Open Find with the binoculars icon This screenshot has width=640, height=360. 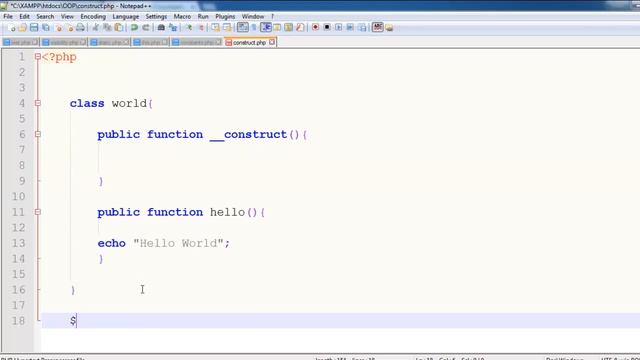pyautogui.click(x=161, y=27)
